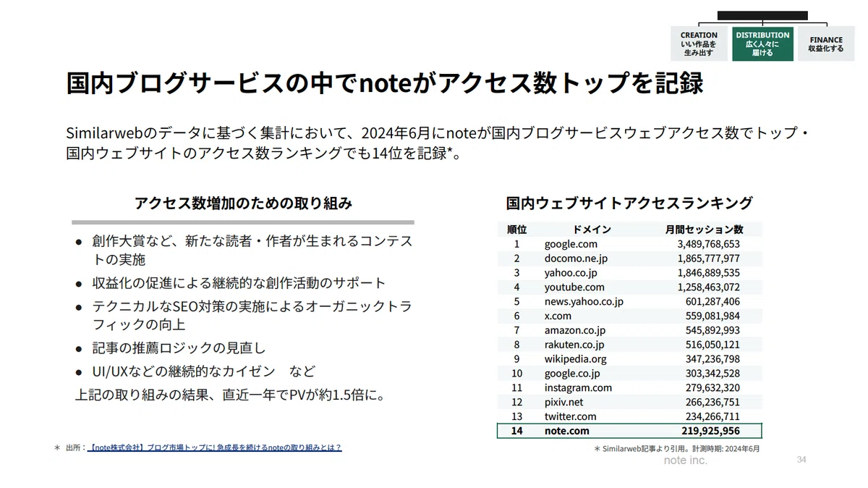The width and height of the screenshot is (868, 488).
Task: Click amazon.co.jp domain cell
Action: [576, 330]
